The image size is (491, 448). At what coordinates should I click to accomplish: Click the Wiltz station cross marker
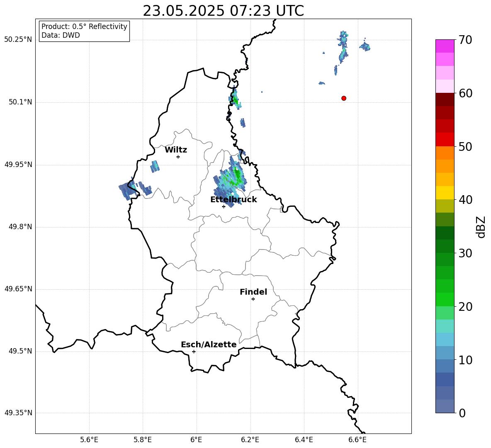click(x=178, y=157)
